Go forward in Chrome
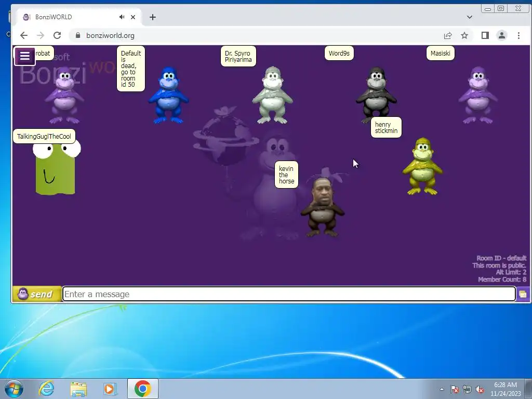Screen dimensions: 532x399 41,35
